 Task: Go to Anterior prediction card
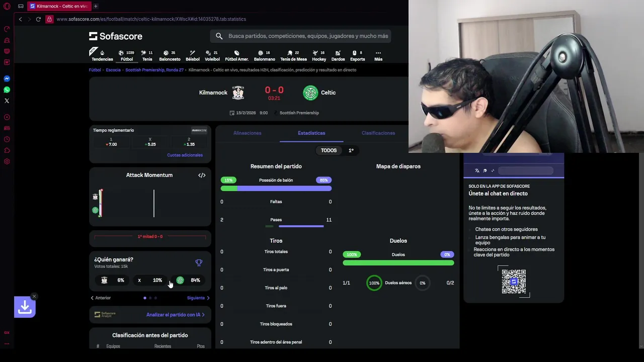point(101,298)
